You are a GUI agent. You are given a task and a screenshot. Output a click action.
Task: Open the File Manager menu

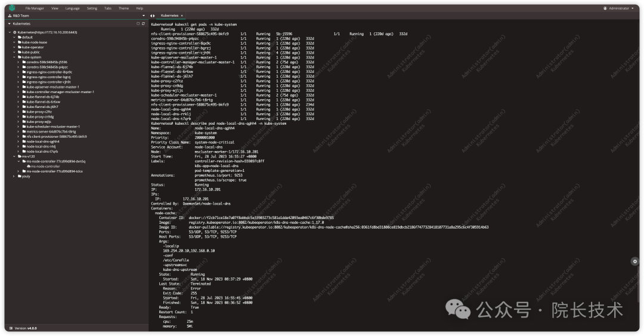pyautogui.click(x=35, y=8)
